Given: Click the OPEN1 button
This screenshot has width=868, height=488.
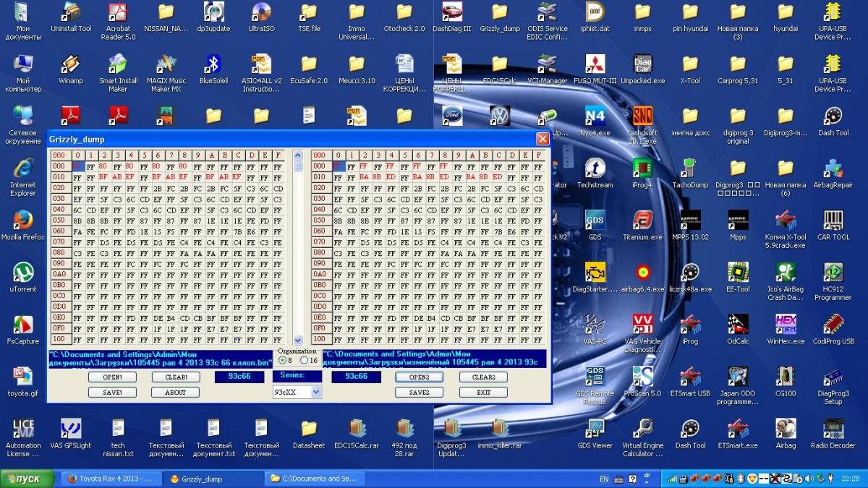Looking at the screenshot, I should pos(112,377).
